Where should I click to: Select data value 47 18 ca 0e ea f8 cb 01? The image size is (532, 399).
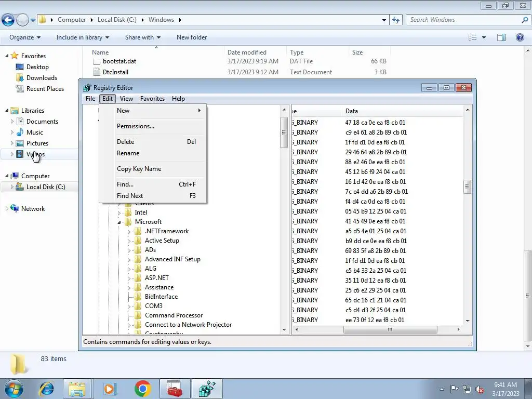[375, 123]
